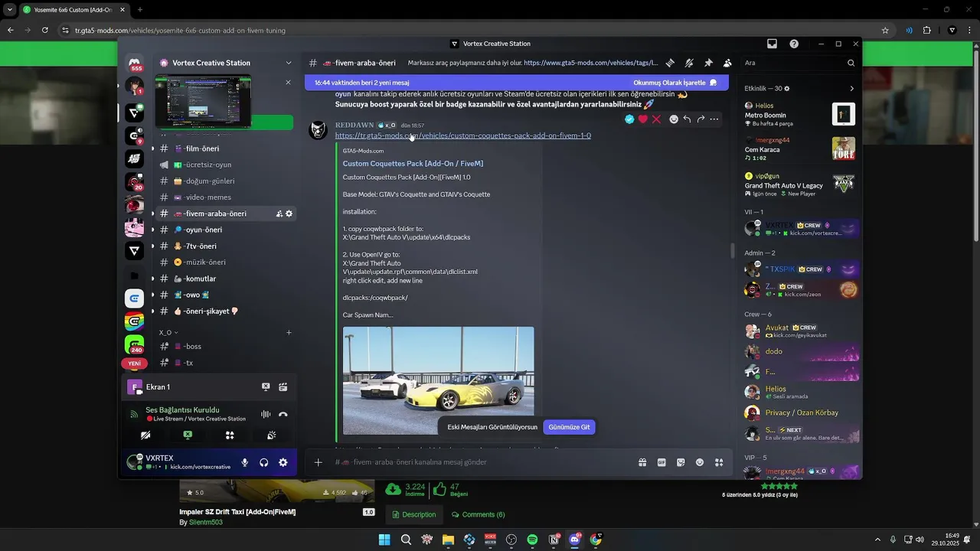Open Vortex Creative Station server dropdown
980x551 pixels.
click(x=289, y=63)
